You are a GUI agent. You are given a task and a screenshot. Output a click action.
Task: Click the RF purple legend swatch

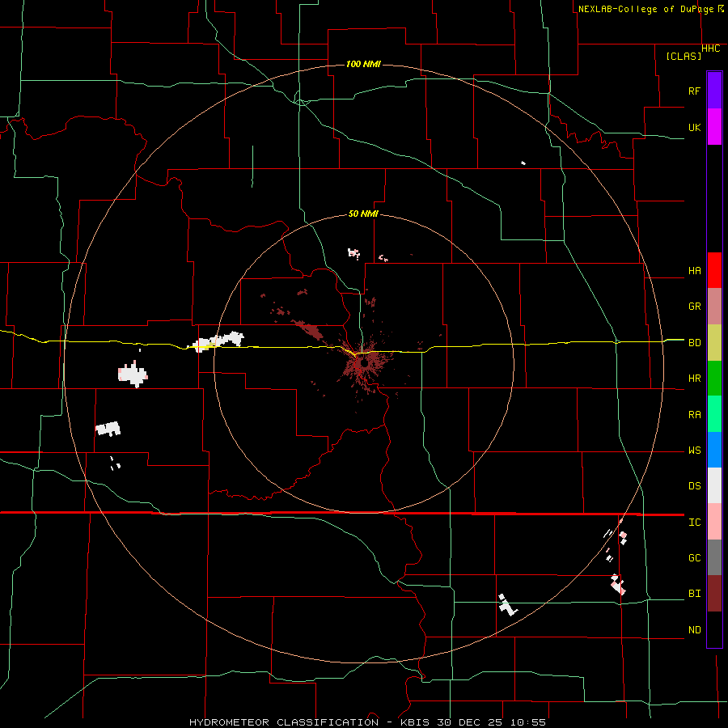point(714,91)
